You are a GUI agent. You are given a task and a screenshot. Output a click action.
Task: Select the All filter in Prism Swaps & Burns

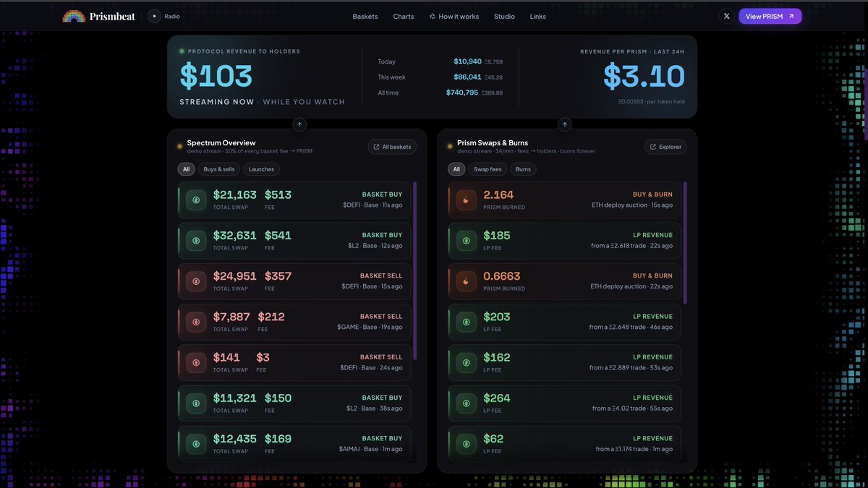[456, 169]
